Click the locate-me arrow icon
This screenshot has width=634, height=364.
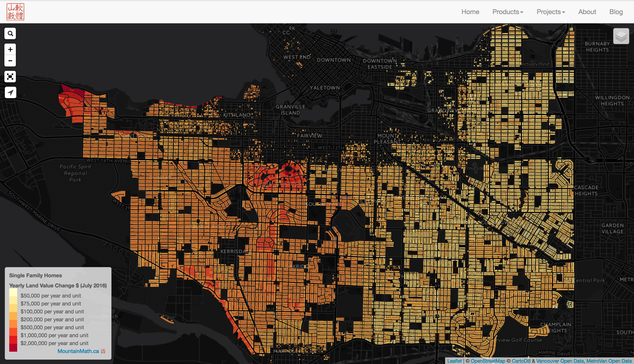10,92
